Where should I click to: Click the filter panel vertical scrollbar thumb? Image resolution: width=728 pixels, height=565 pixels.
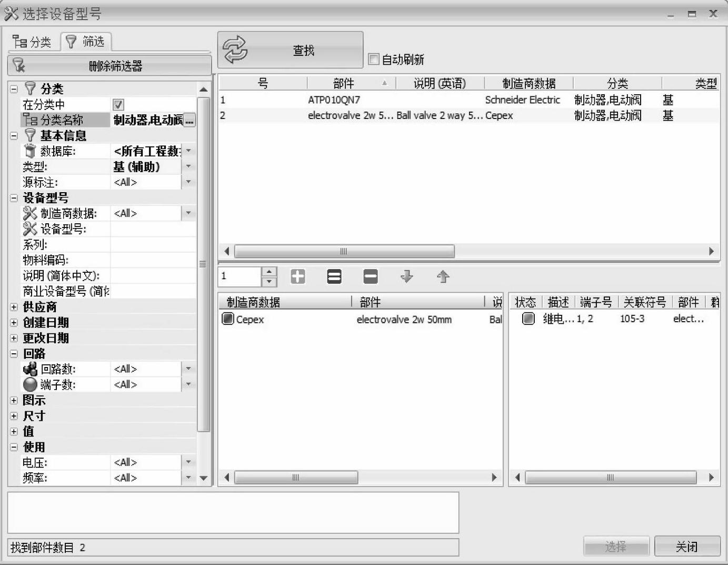click(x=203, y=264)
